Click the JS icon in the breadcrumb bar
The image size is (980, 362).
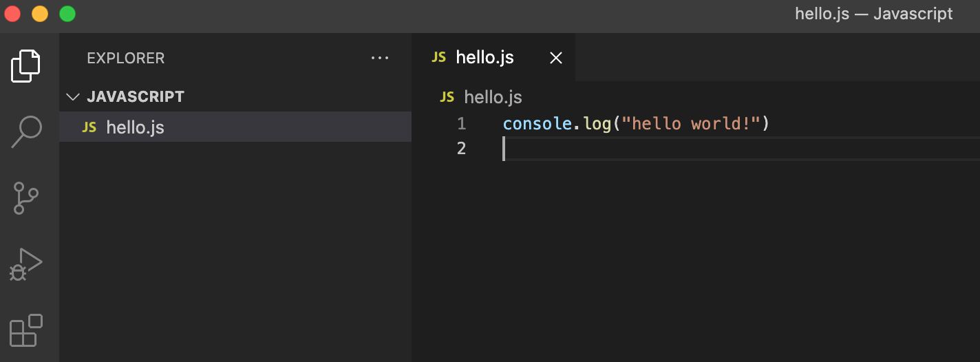click(447, 97)
